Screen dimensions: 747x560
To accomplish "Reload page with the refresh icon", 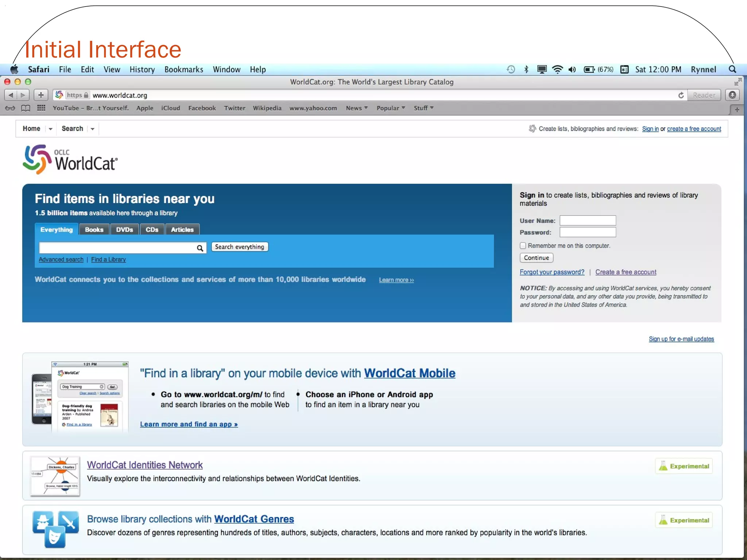I will (681, 95).
